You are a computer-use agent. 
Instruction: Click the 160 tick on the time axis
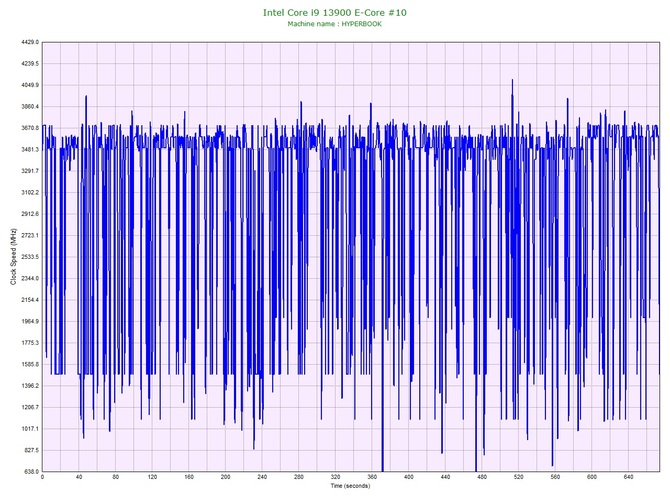click(189, 477)
